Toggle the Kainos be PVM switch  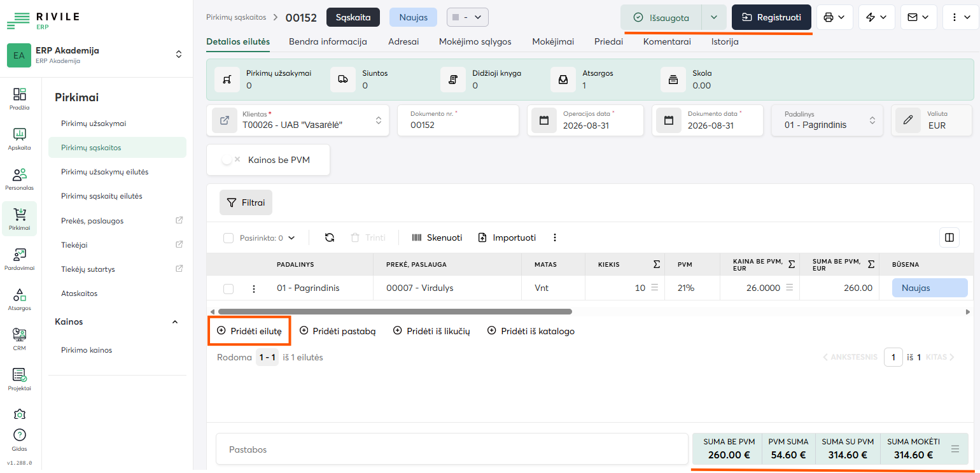(x=230, y=160)
